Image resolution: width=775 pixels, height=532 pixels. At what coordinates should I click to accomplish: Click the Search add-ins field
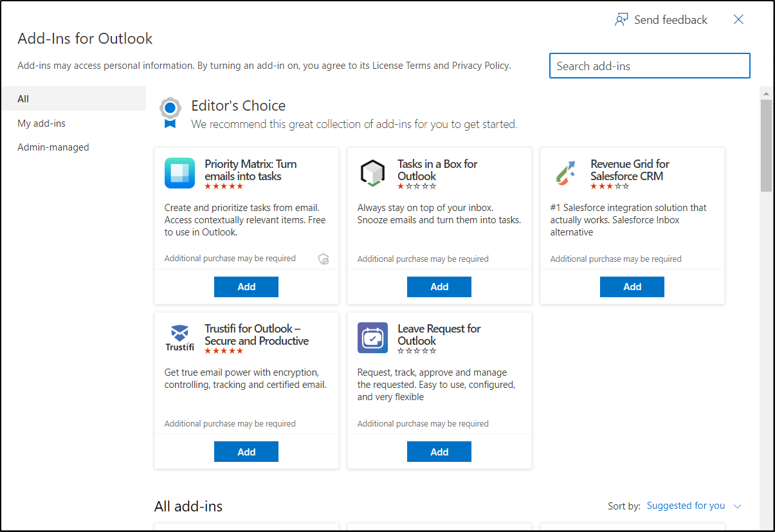click(x=650, y=66)
